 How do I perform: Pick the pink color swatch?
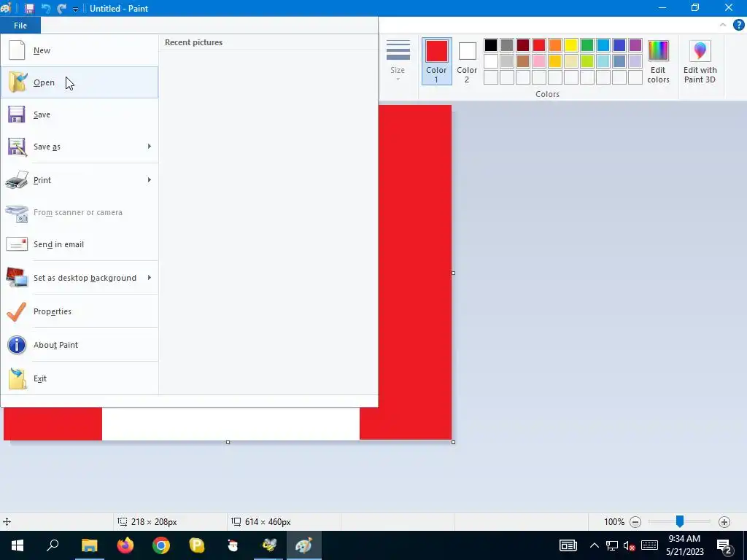point(539,61)
